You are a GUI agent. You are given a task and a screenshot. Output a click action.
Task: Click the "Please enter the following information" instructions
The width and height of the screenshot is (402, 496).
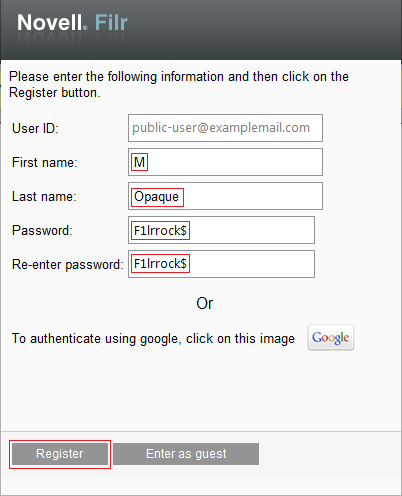[179, 85]
